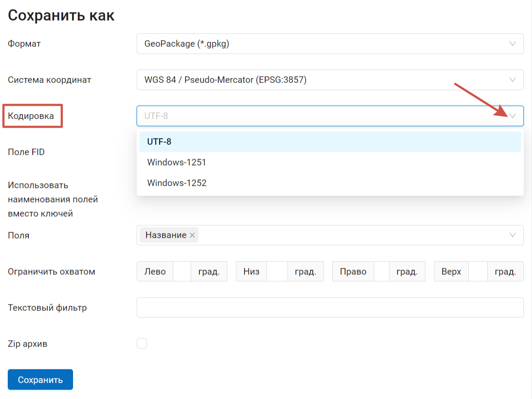The width and height of the screenshot is (532, 399).
Task: Select UTF-8 from the encoding list
Action: click(x=330, y=141)
